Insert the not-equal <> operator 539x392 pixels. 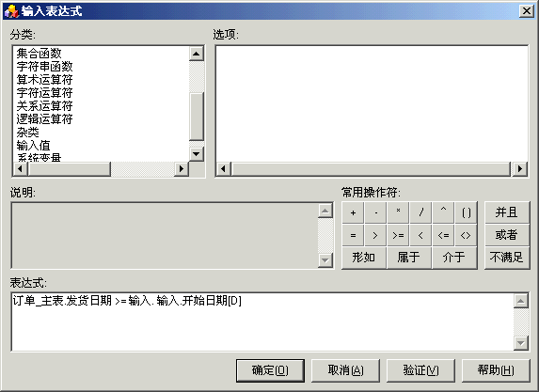(466, 235)
